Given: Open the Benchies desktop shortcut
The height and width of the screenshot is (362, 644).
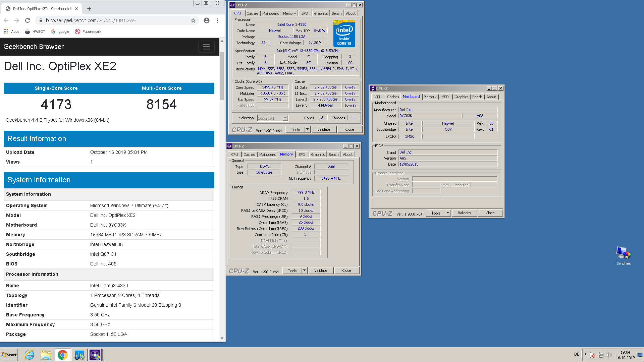Looking at the screenshot, I should tap(623, 256).
